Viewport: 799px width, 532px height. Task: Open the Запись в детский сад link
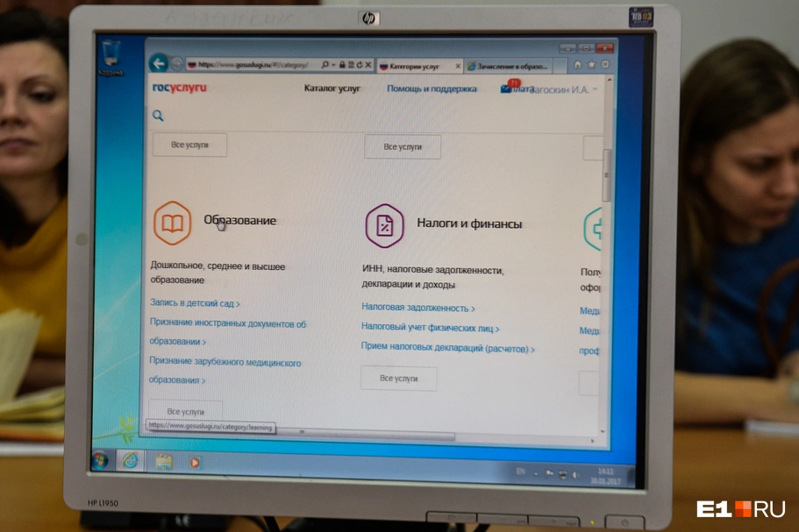pos(195,303)
